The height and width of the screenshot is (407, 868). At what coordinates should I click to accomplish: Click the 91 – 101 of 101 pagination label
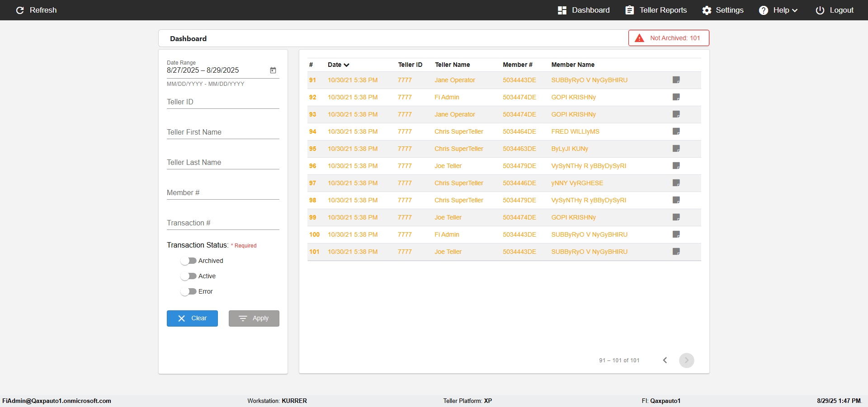(619, 360)
